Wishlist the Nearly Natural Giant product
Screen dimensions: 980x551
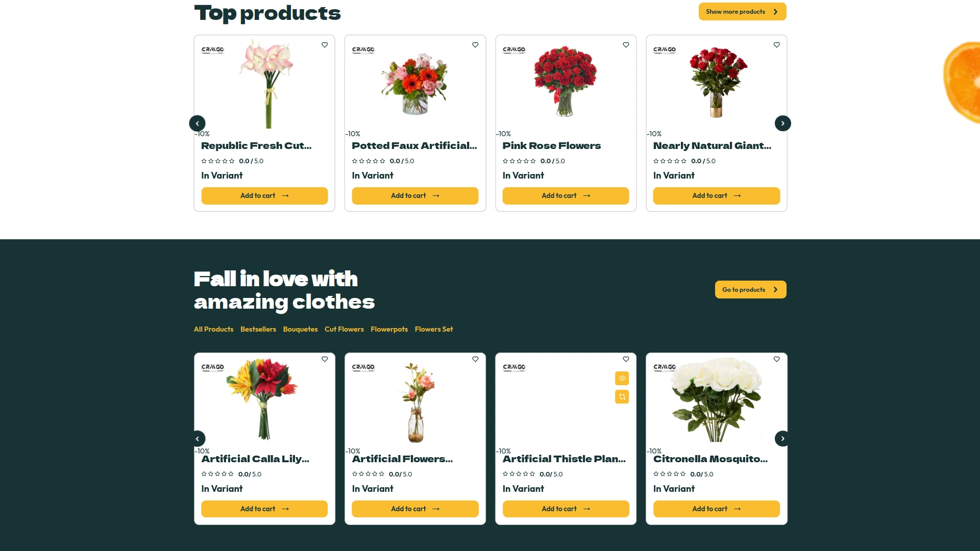776,45
